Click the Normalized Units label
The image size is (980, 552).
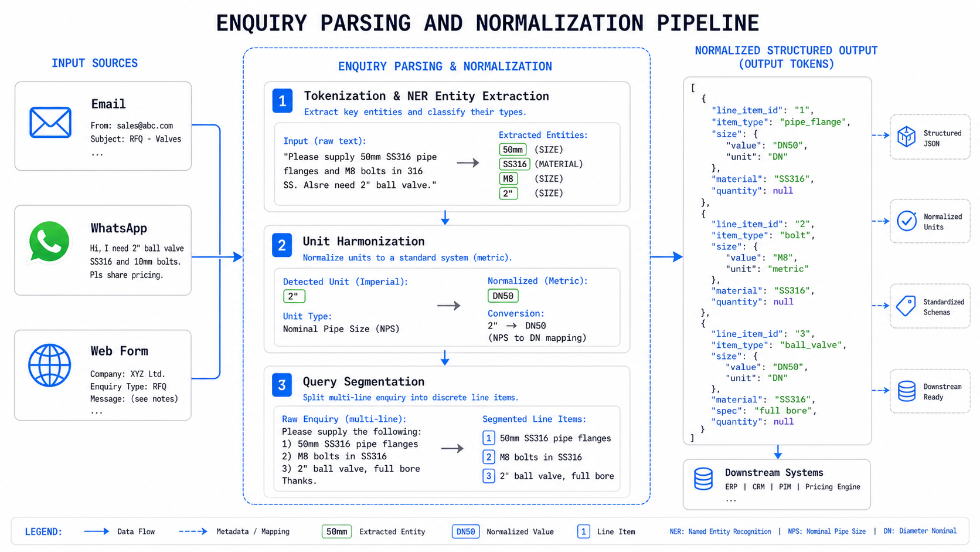coord(942,222)
